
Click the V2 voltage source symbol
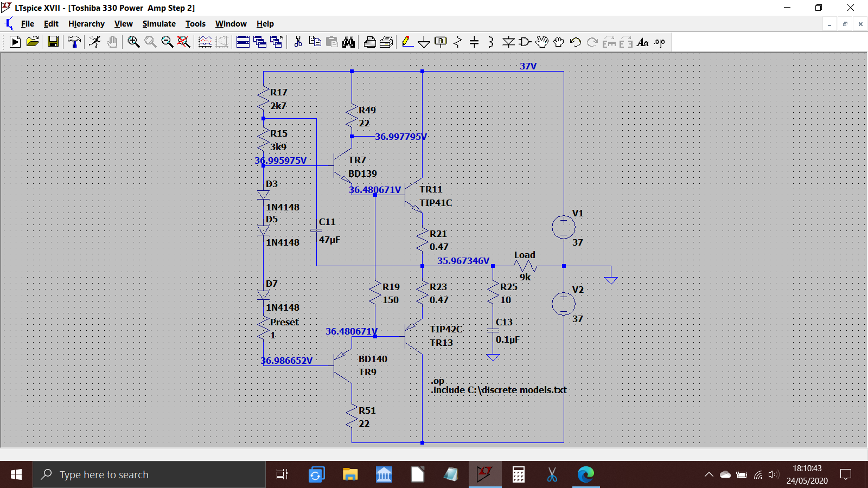click(564, 304)
